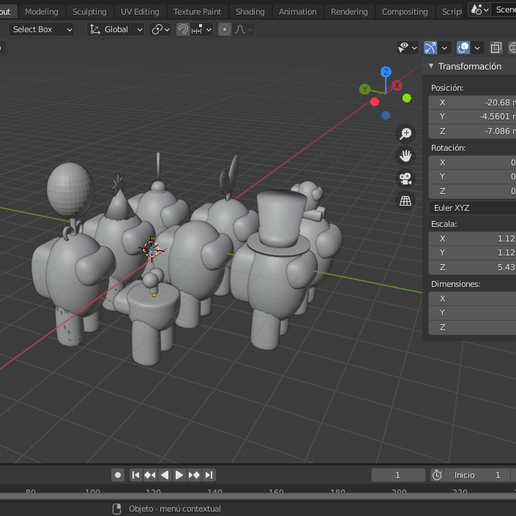Click the current frame number field
The width and height of the screenshot is (516, 516).
(x=398, y=475)
